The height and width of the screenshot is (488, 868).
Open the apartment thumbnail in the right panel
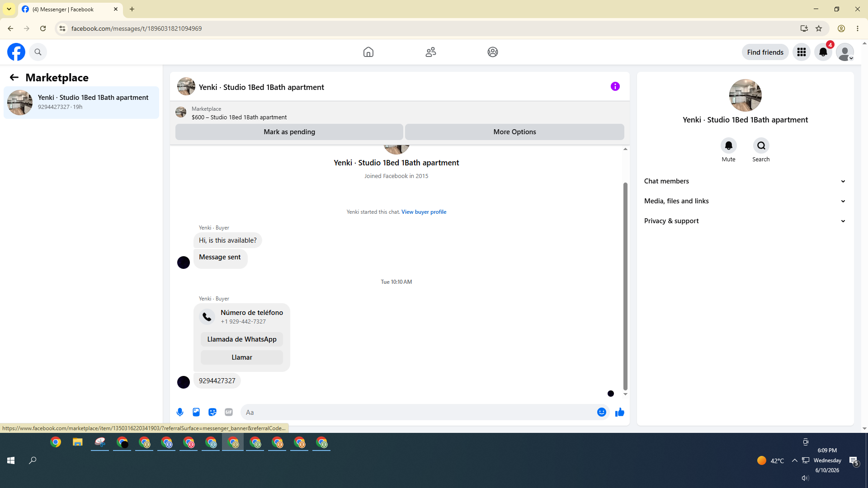click(x=745, y=95)
